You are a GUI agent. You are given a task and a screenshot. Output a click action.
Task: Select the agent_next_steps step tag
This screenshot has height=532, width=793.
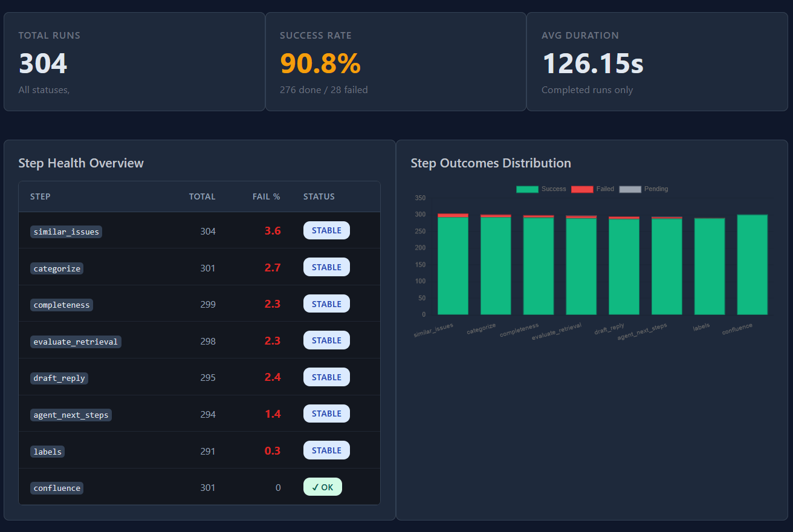point(71,415)
